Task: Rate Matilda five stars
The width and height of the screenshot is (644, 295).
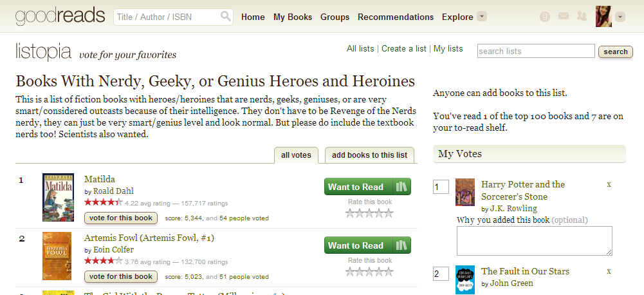Action: pyautogui.click(x=388, y=213)
